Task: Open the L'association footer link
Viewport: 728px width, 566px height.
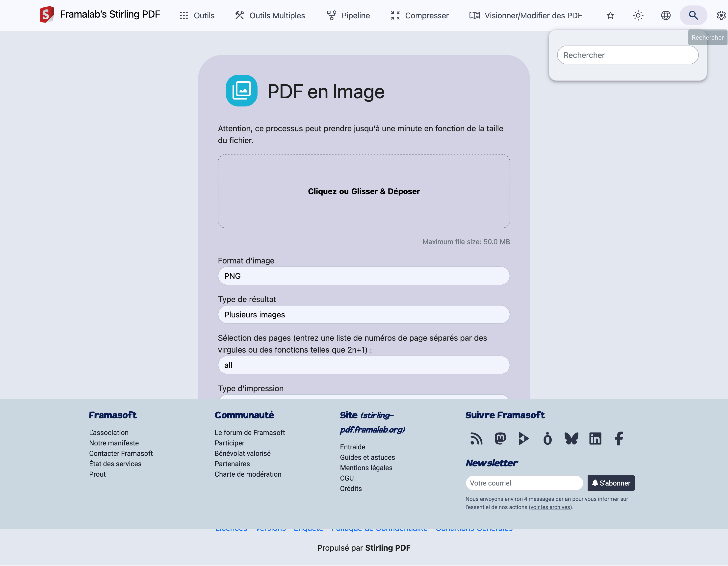Action: (109, 433)
